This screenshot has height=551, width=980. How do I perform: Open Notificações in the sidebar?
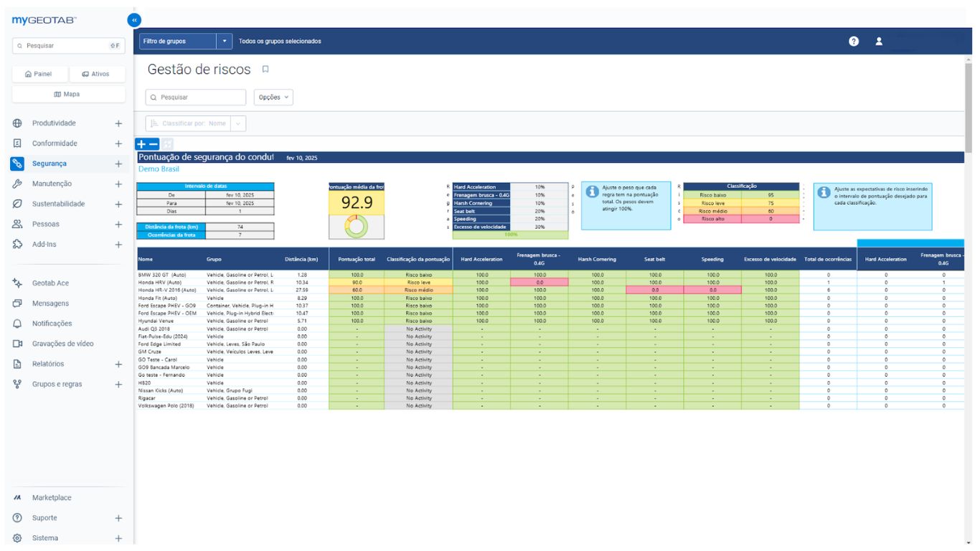pos(52,324)
